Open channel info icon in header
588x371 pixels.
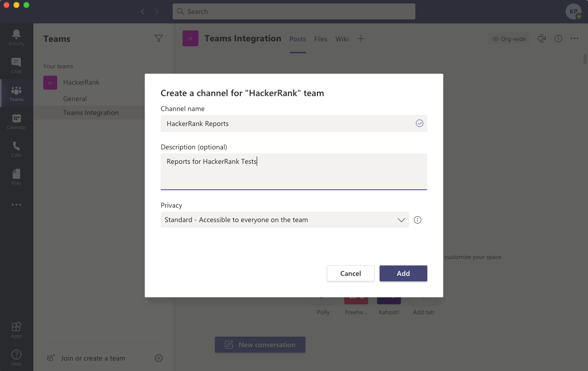point(558,39)
